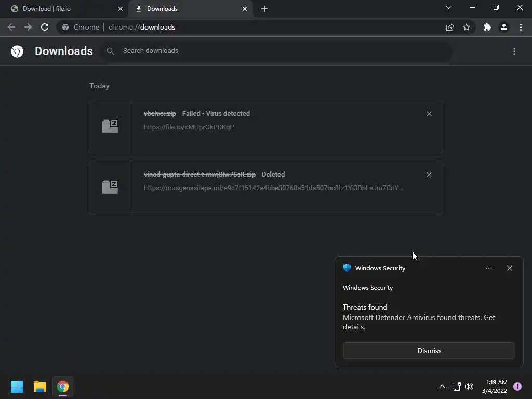This screenshot has width=532, height=399.
Task: Click the Today date heading
Action: click(x=99, y=86)
